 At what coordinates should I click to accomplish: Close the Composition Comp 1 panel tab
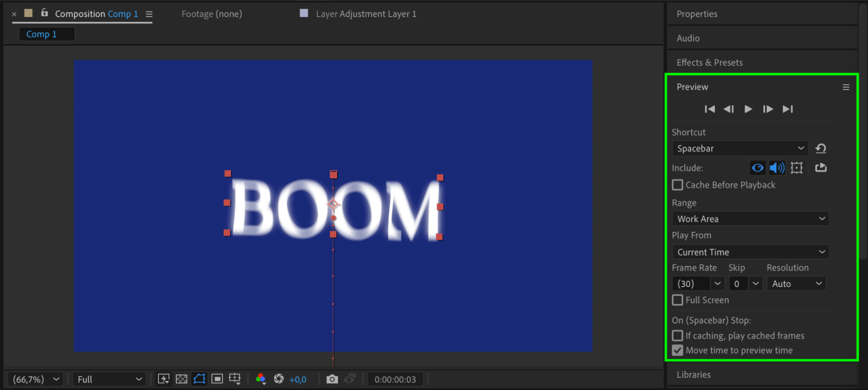tap(14, 14)
